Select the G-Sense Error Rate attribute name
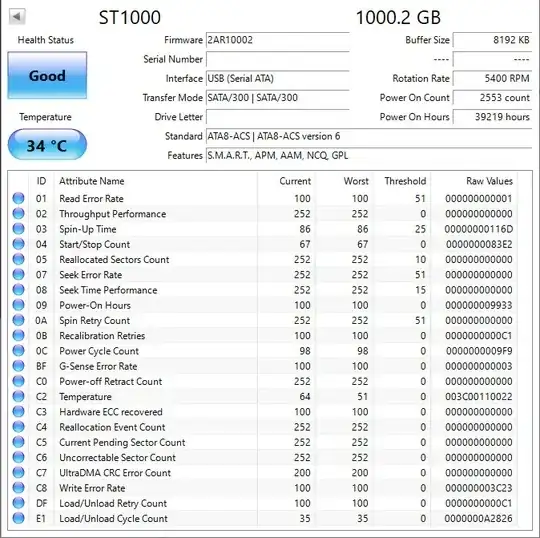Screen dimensions: 540x538 point(98,366)
